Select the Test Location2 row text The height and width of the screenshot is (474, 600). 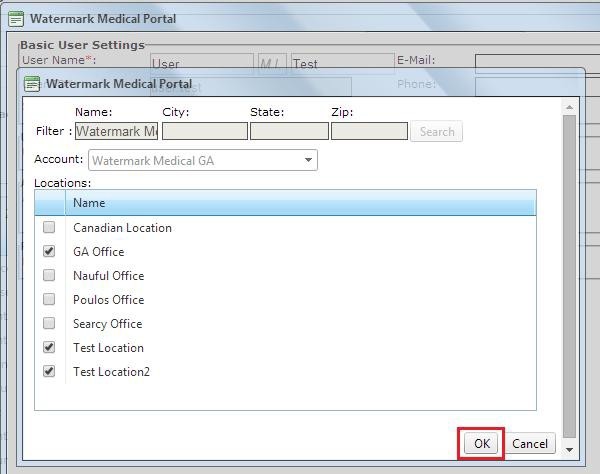pos(111,371)
